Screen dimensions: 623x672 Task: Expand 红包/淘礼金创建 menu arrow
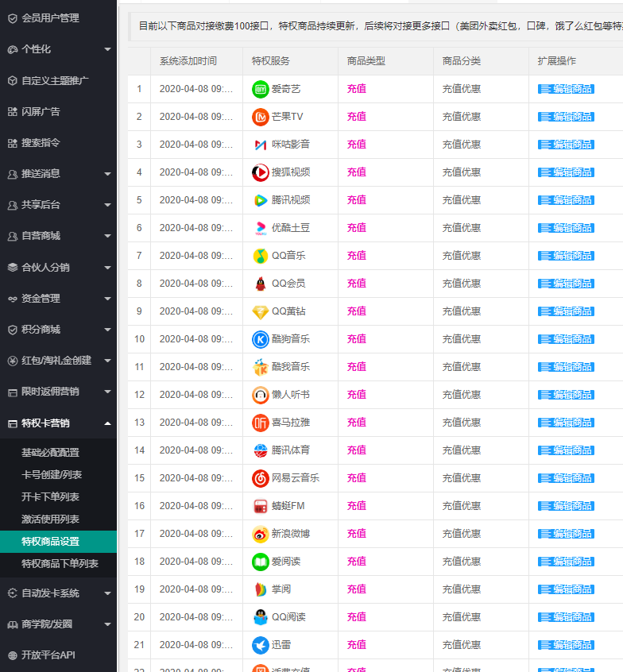[x=107, y=361]
